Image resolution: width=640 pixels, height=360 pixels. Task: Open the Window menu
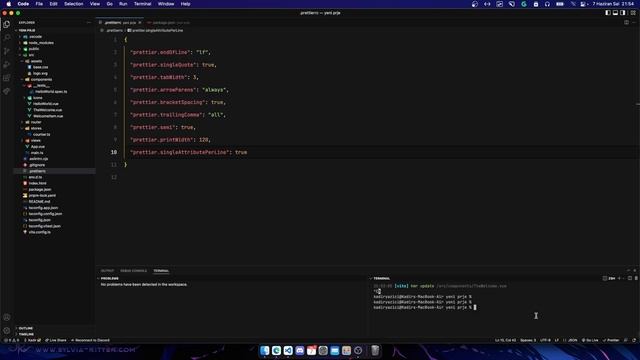pyautogui.click(x=166, y=4)
